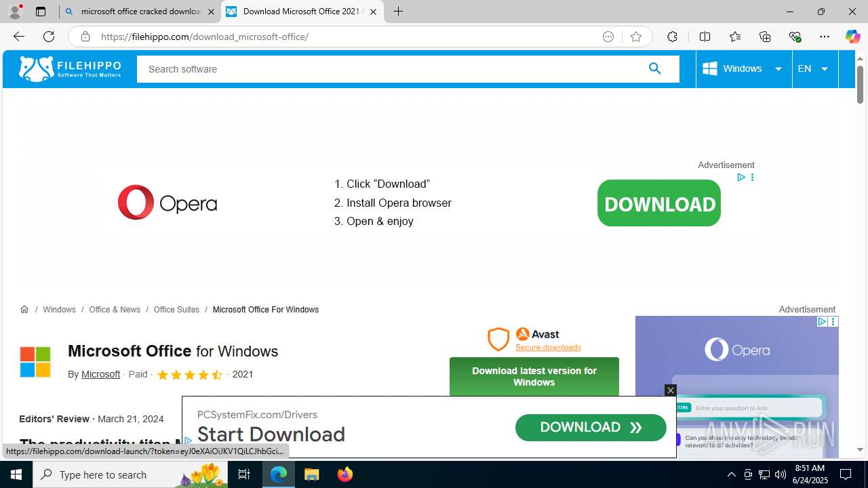Close the microsoft office cracked download tab
Screen dimensions: 868x488
[x=211, y=12]
